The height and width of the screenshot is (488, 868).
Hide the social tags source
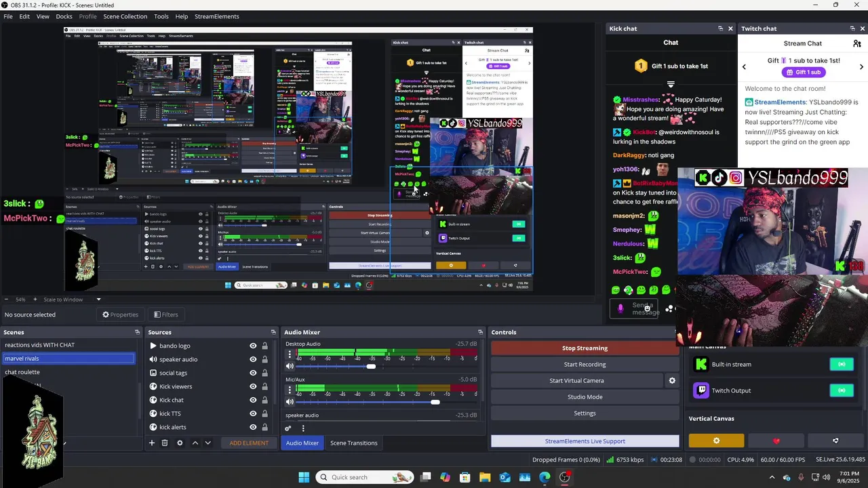tap(253, 373)
